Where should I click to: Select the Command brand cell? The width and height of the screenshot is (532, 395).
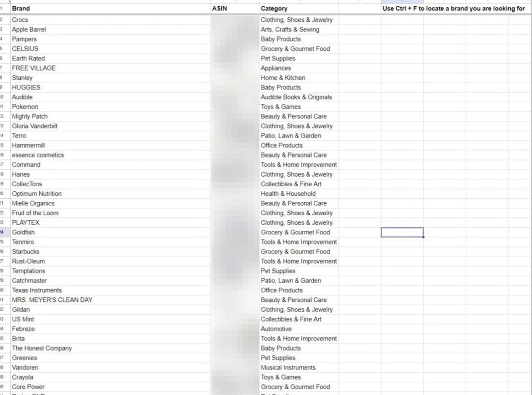pyautogui.click(x=110, y=165)
